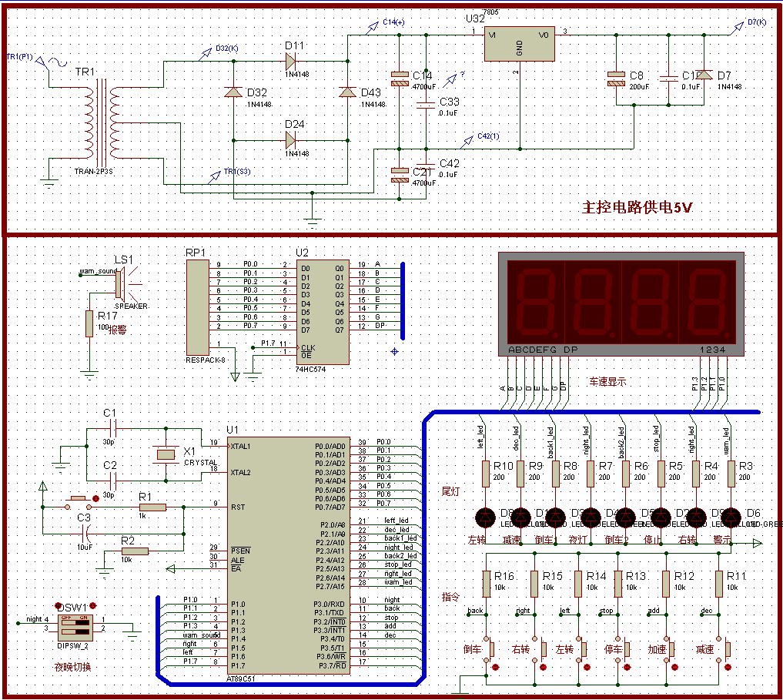Screen dimensions: 783x700
Task: Click the four-digit seven-segment display
Action: [621, 303]
